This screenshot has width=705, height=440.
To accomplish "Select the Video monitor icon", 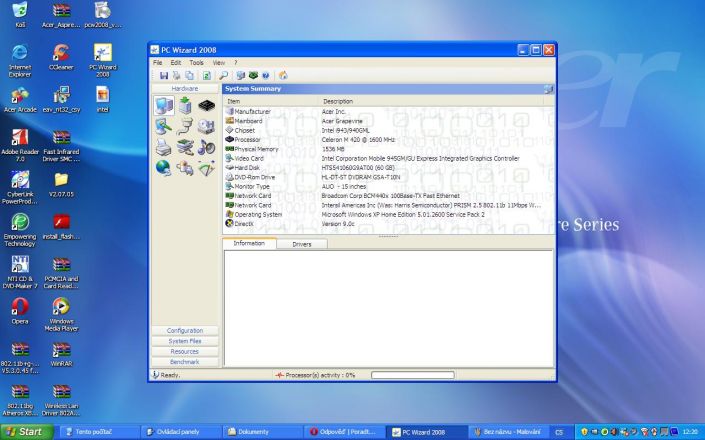I will (164, 126).
